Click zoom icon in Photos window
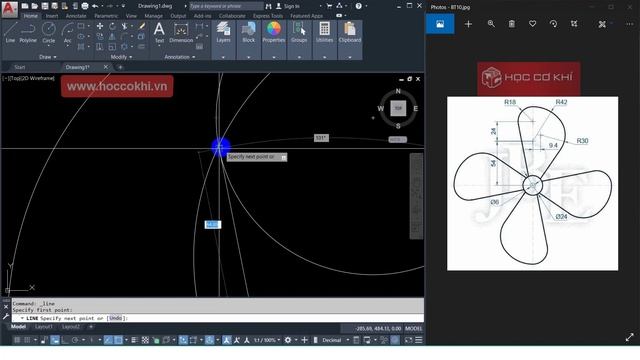The image size is (640, 360). pos(491,24)
